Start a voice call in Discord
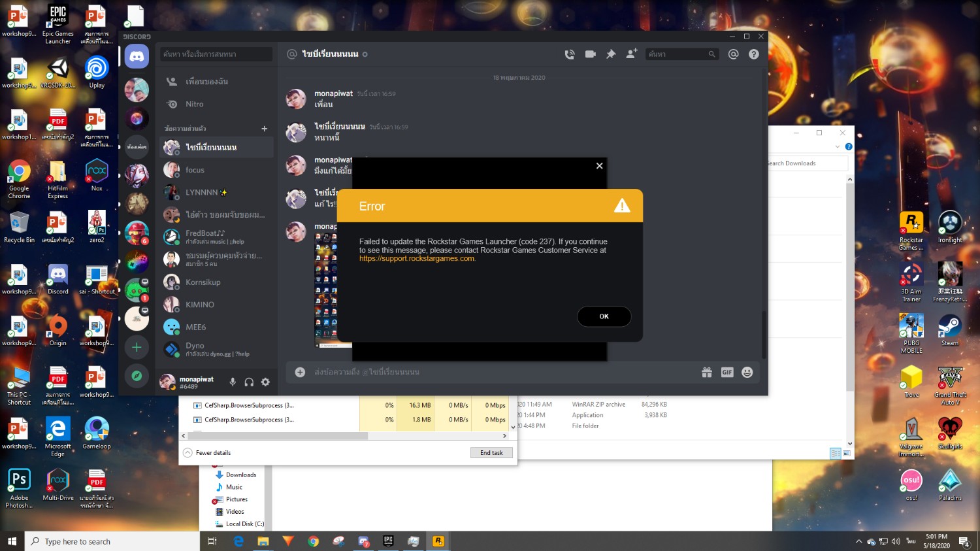The image size is (980, 551). coord(570,54)
